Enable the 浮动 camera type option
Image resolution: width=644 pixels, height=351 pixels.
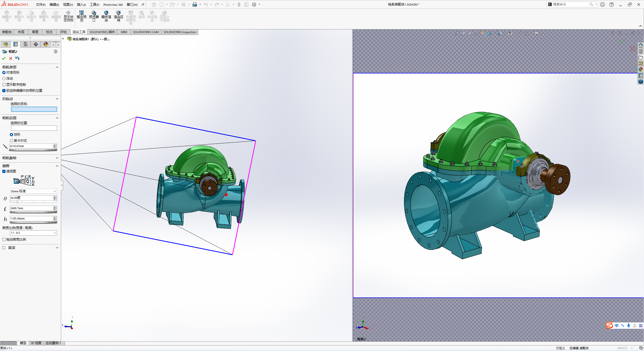coord(4,78)
